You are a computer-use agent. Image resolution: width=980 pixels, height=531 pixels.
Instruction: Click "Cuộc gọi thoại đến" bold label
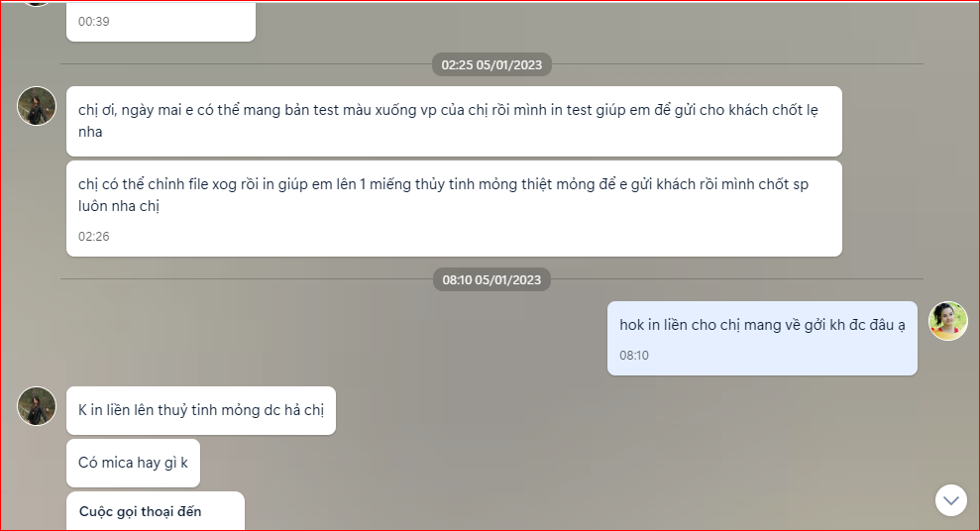(x=140, y=511)
